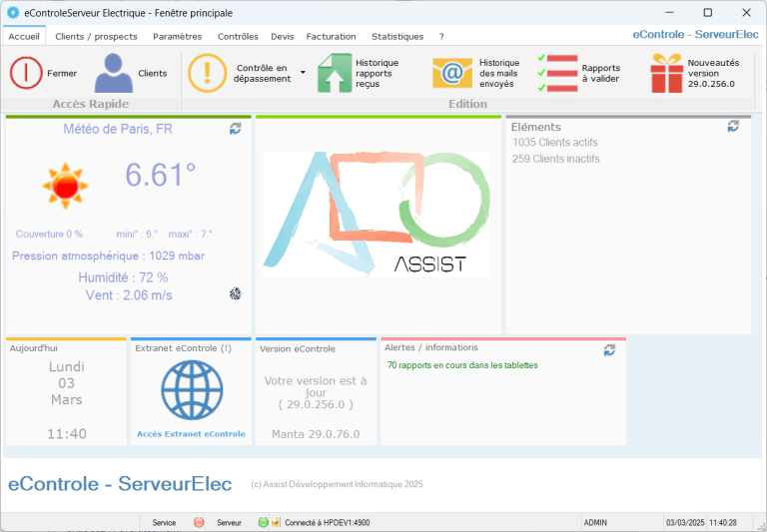The height and width of the screenshot is (532, 767).
Task: Open the Facturation tab
Action: click(332, 36)
